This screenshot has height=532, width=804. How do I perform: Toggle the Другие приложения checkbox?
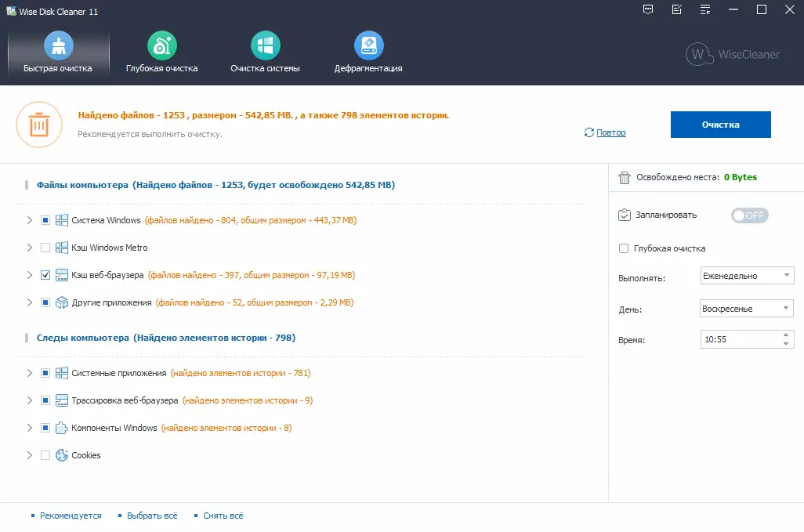tap(45, 302)
